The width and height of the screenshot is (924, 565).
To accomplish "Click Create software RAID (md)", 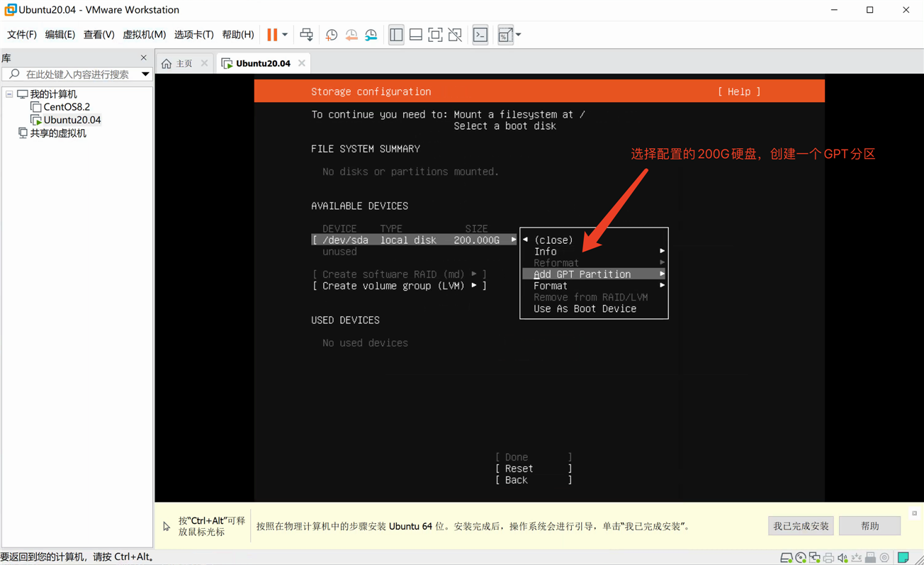I will (400, 274).
